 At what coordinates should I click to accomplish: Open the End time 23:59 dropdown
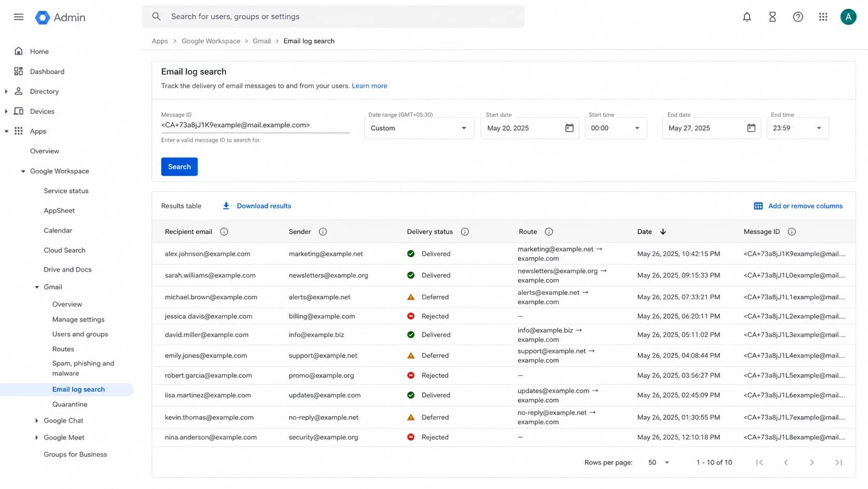coord(797,128)
